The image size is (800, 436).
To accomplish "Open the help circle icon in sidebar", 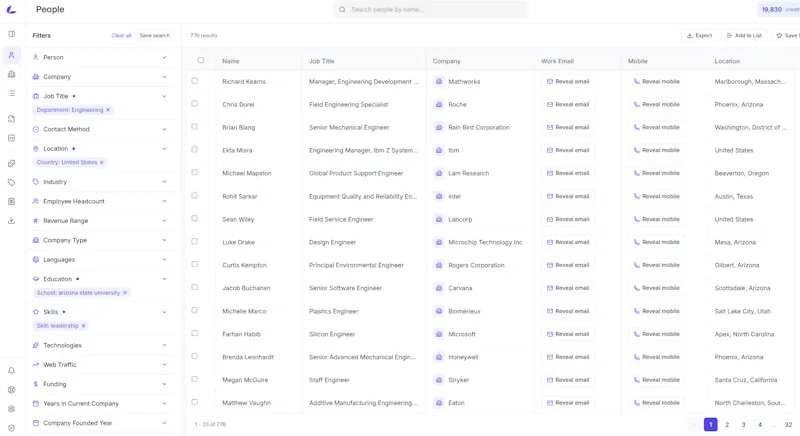I will point(11,390).
